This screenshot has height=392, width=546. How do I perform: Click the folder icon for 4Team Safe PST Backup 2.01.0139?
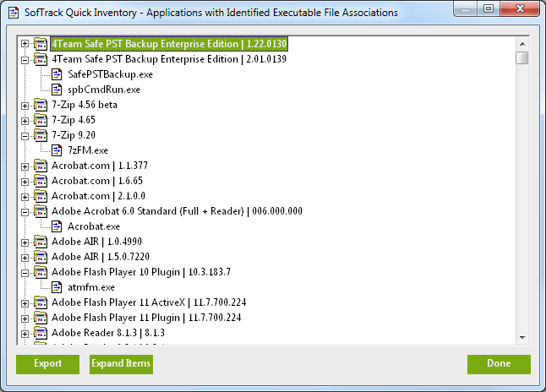41,59
